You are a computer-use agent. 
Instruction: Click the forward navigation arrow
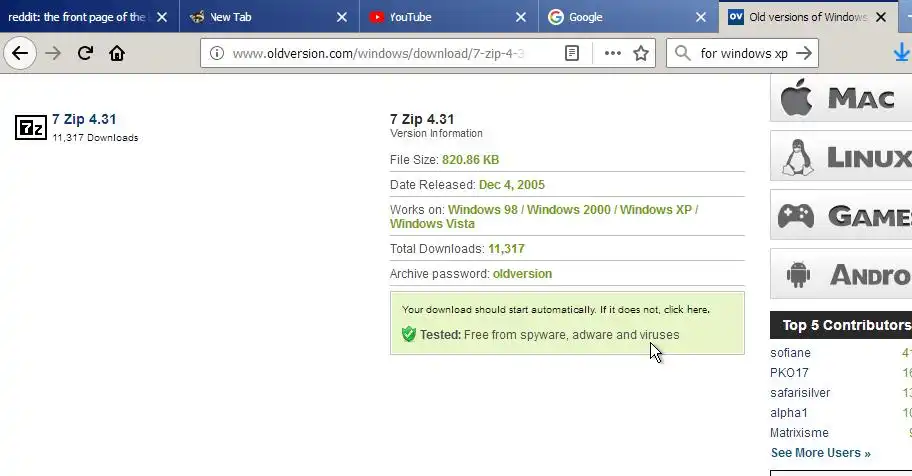coord(53,54)
